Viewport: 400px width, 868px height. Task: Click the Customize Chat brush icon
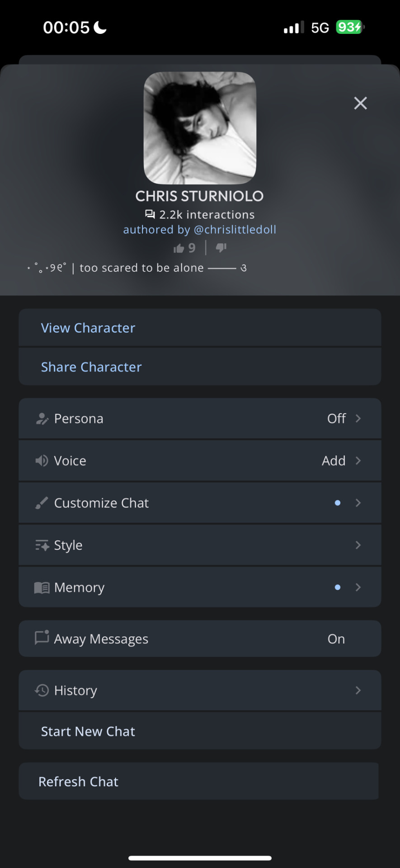tap(42, 503)
